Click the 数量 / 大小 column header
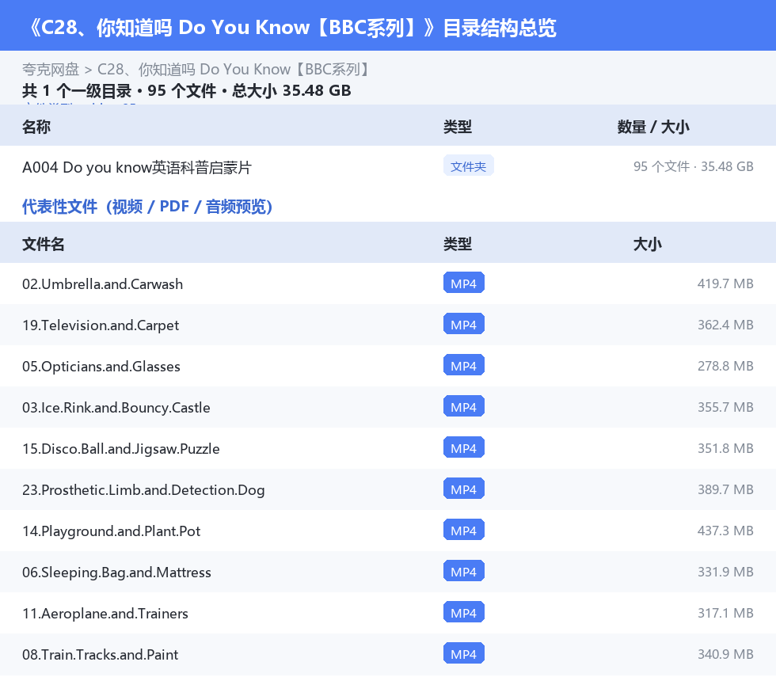Screen dimensions: 776x700 pyautogui.click(x=653, y=127)
